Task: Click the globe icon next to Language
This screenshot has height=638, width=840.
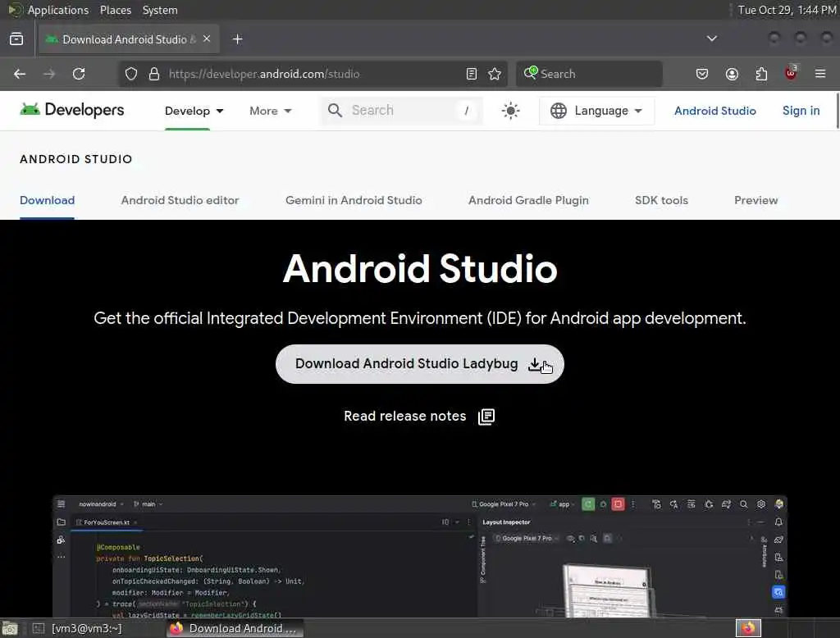Action: click(558, 111)
